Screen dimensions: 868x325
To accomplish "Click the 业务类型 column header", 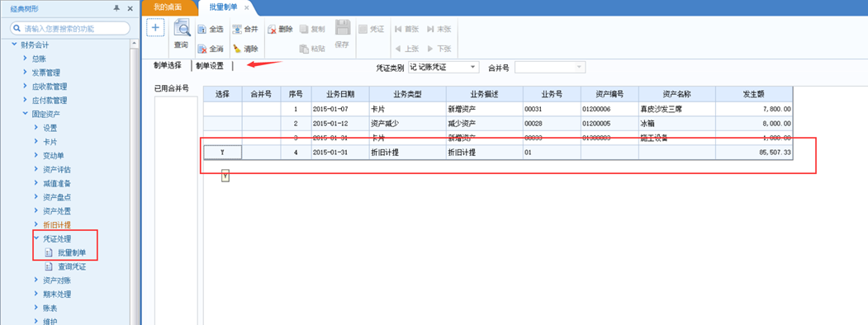I will (x=407, y=94).
